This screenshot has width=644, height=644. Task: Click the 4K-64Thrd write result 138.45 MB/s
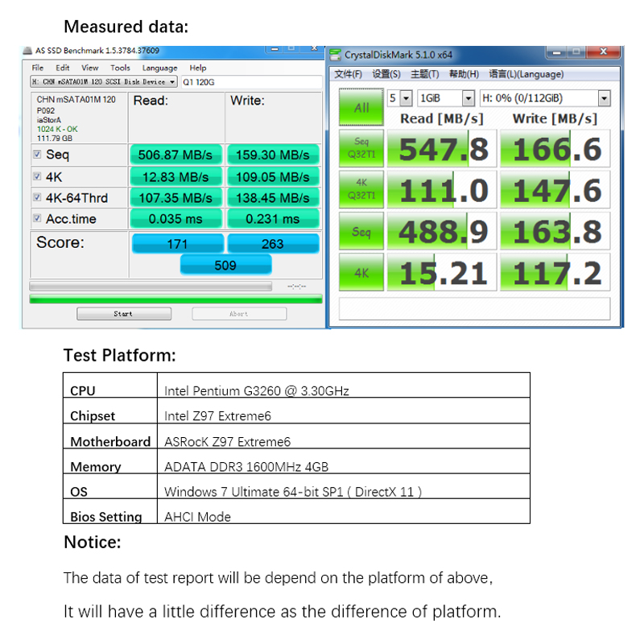(273, 198)
